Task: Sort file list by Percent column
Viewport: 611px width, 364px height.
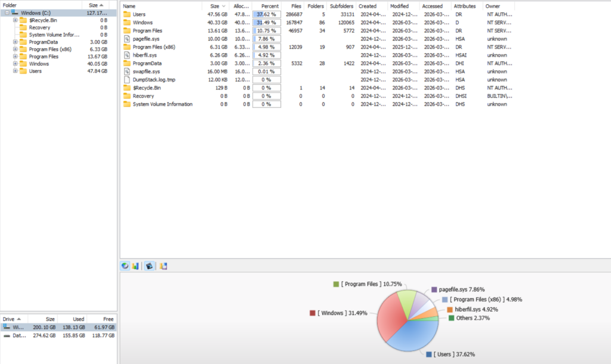Action: coord(270,6)
